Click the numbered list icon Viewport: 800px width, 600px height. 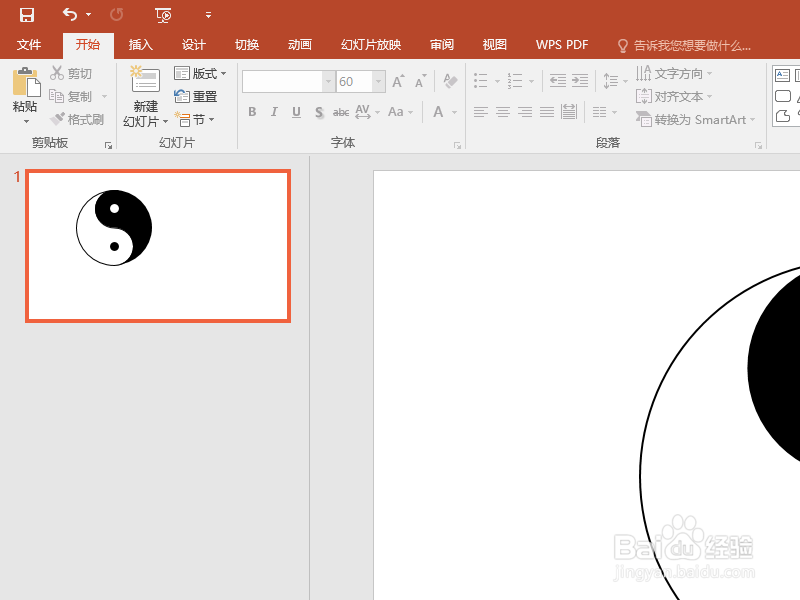515,81
